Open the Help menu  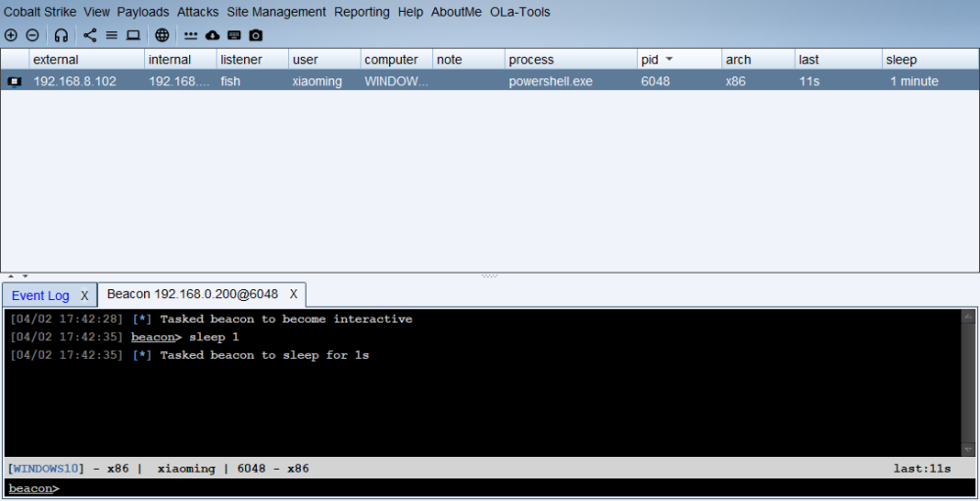pyautogui.click(x=410, y=12)
